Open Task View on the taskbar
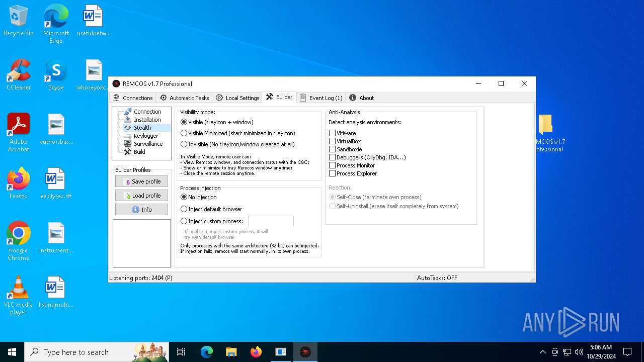Viewport: 644px width, 362px height. click(181, 352)
